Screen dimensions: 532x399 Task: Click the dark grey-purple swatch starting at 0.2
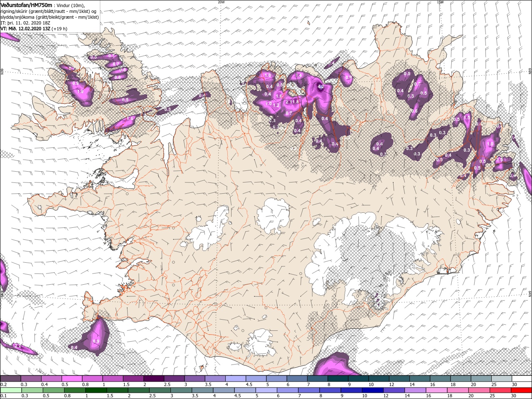[x=10, y=379]
